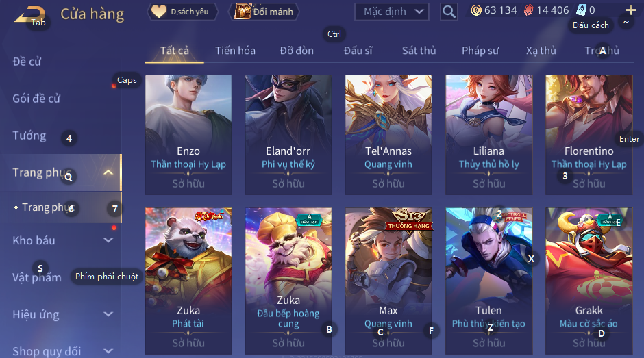Select the Zuka Phát tài skin card
The image size is (644, 358).
click(x=188, y=281)
